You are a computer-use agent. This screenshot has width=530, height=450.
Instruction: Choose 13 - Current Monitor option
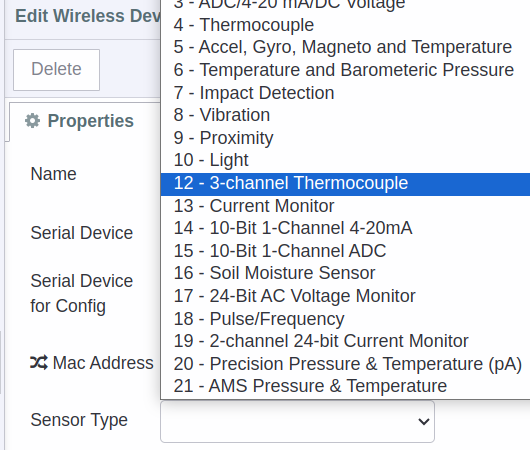click(x=345, y=206)
